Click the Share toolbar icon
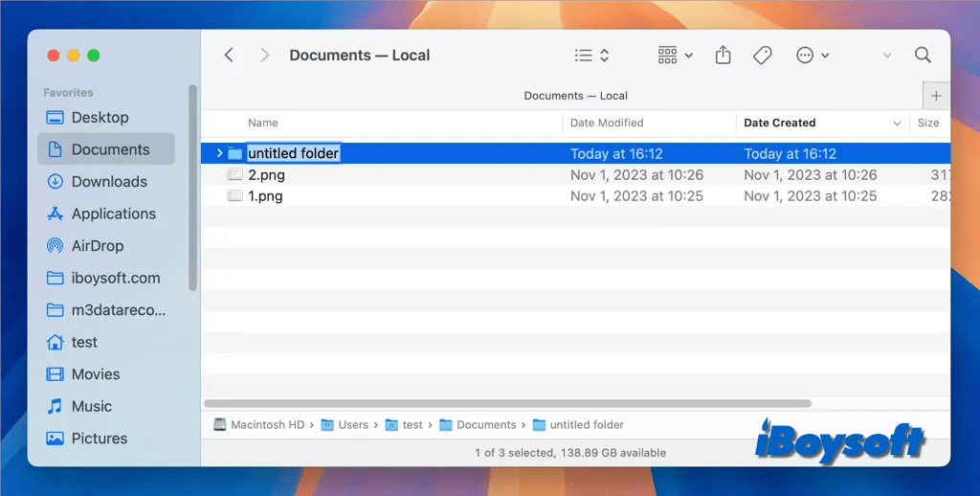The image size is (980, 496). [724, 55]
